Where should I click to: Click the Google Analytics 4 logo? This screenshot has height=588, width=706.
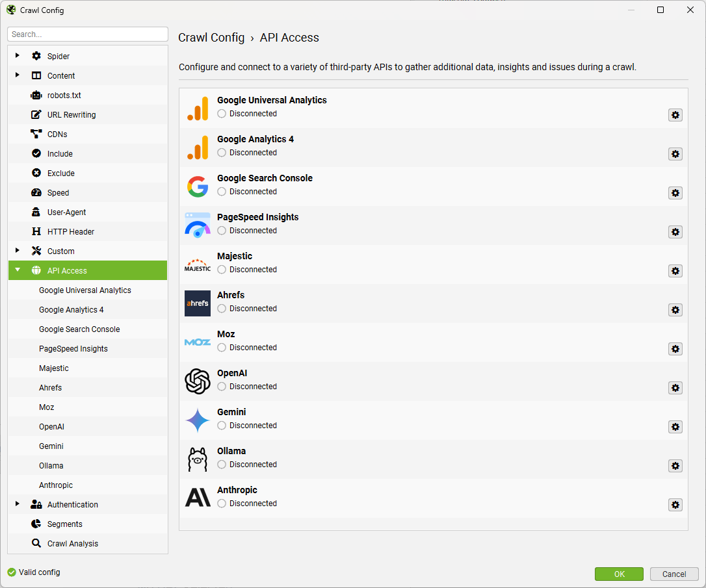click(x=198, y=147)
